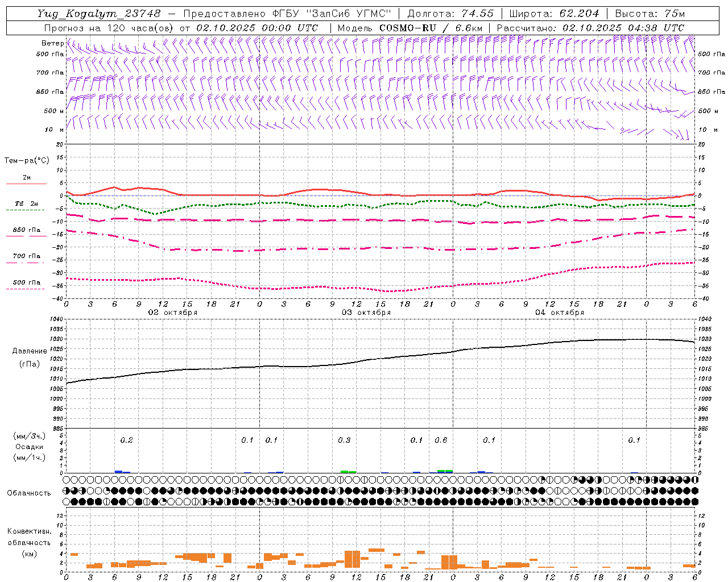Click the Ветер wind panel label
This screenshot has width=728, height=582.
(x=52, y=43)
